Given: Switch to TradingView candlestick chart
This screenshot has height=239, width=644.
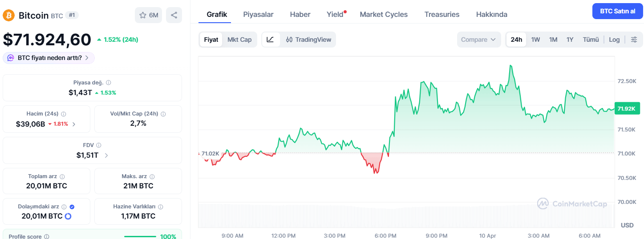Looking at the screenshot, I should (308, 40).
